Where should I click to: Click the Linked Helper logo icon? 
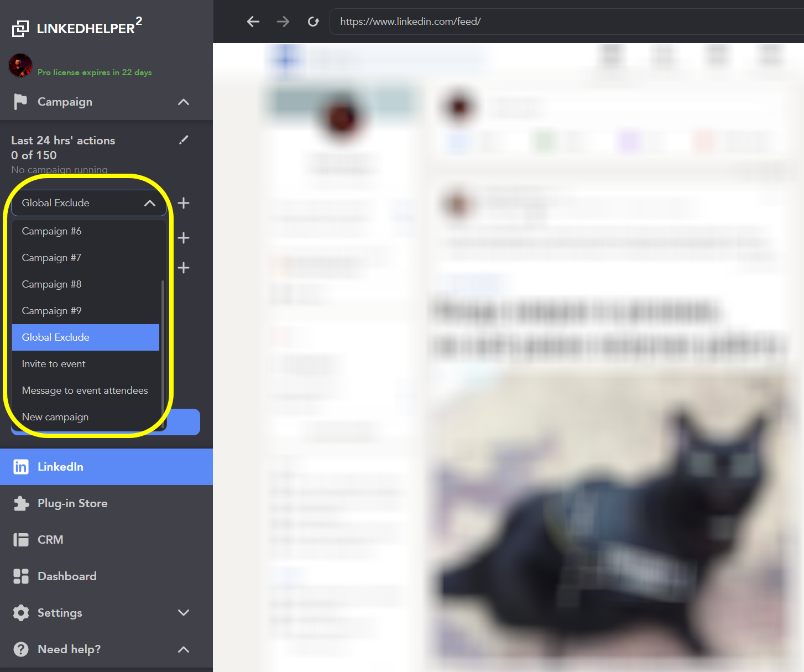pos(20,28)
